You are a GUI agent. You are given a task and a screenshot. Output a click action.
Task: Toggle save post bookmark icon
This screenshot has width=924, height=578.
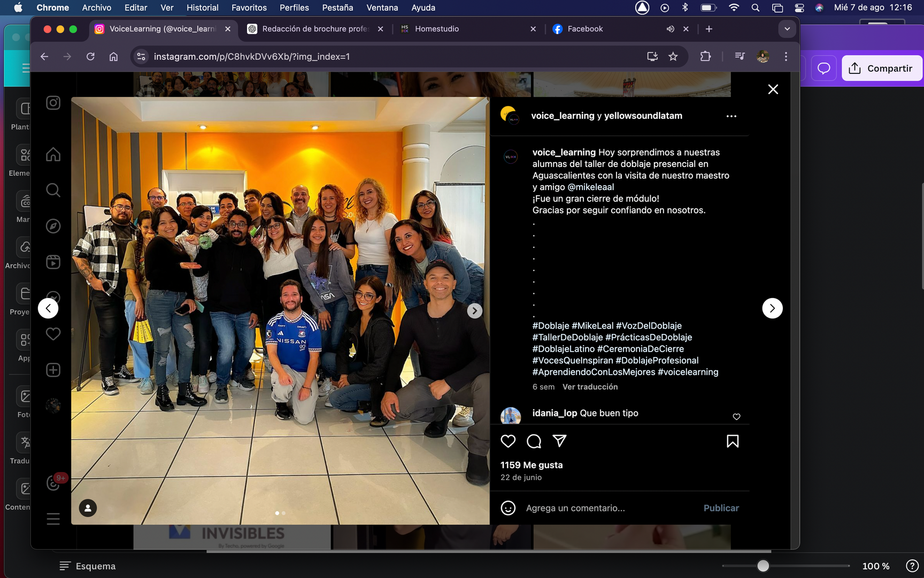[733, 441]
